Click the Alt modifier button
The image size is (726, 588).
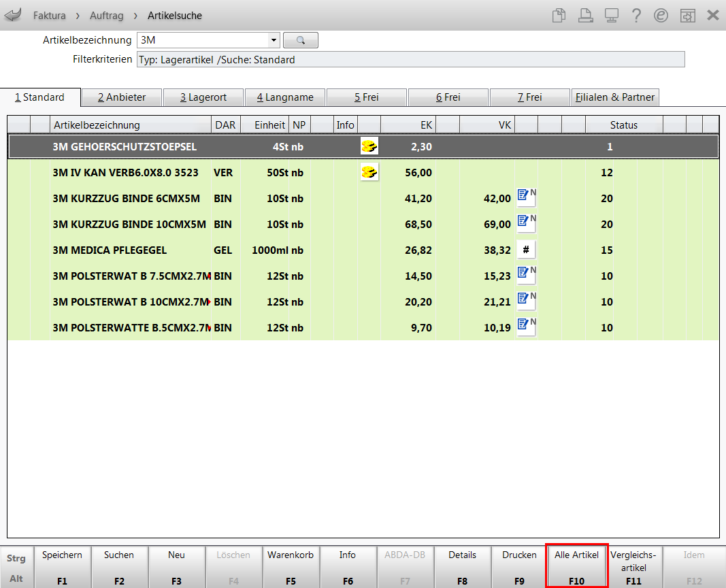point(16,578)
